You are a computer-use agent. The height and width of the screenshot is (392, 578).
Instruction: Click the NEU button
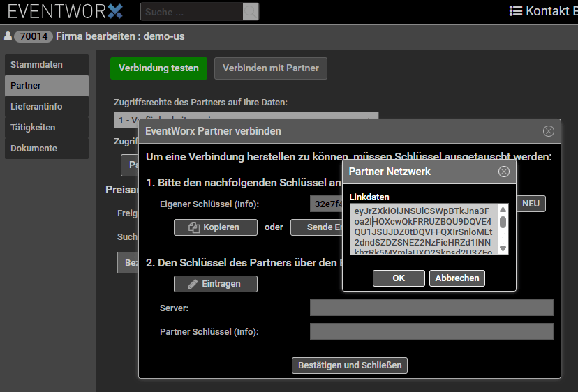[x=531, y=204]
